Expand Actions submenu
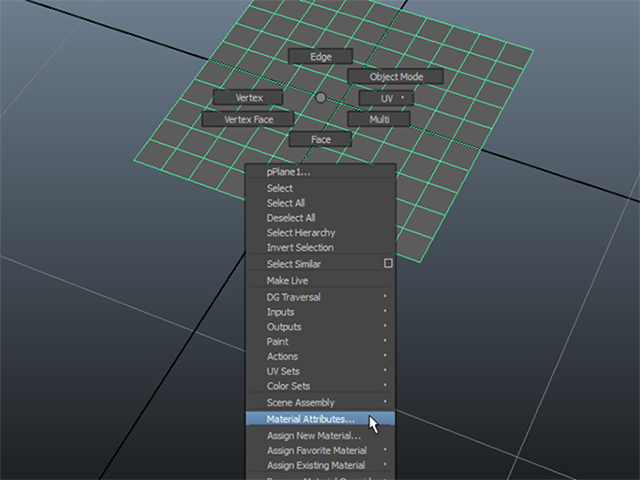 320,356
